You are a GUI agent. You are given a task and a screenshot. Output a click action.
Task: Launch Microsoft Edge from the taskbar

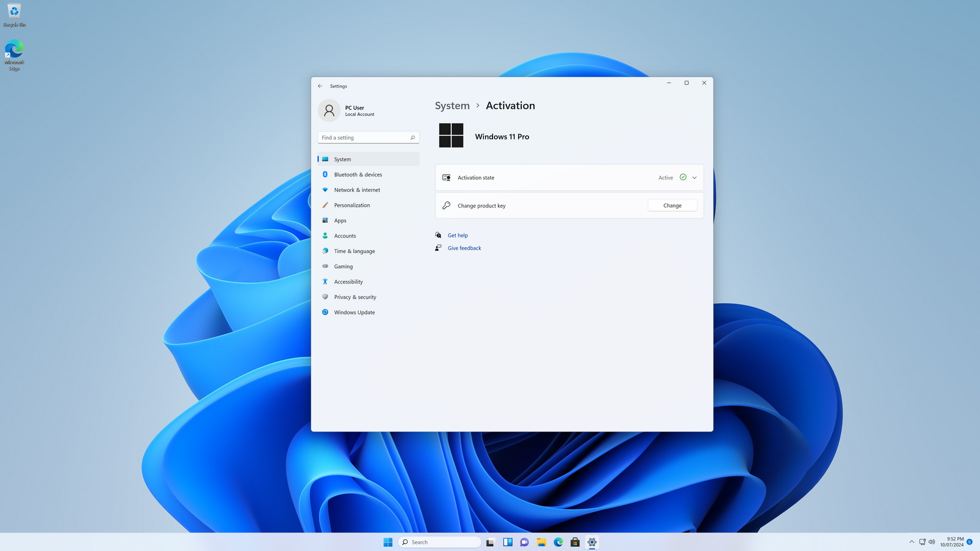point(559,542)
